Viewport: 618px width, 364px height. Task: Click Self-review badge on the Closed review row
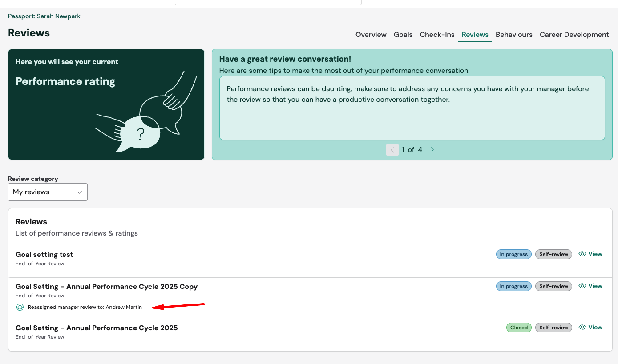pyautogui.click(x=553, y=328)
